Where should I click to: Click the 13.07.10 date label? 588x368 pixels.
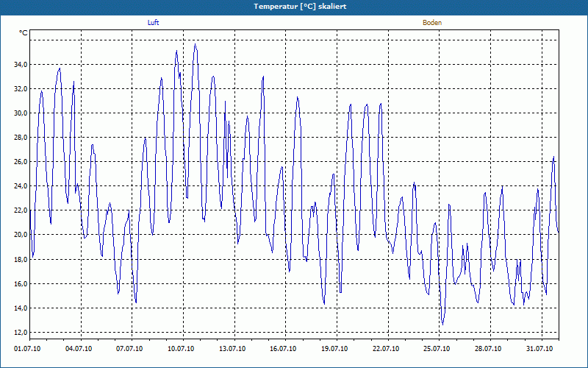coord(232,349)
